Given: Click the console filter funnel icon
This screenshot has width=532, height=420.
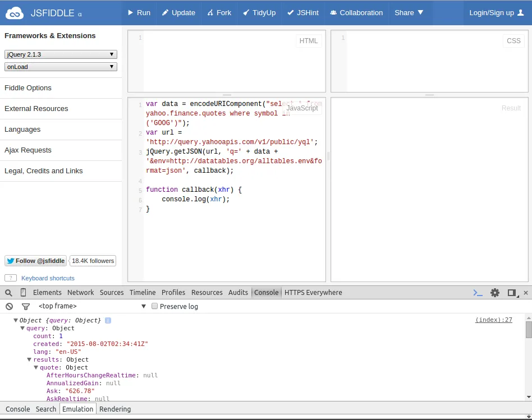Looking at the screenshot, I should coord(25,306).
